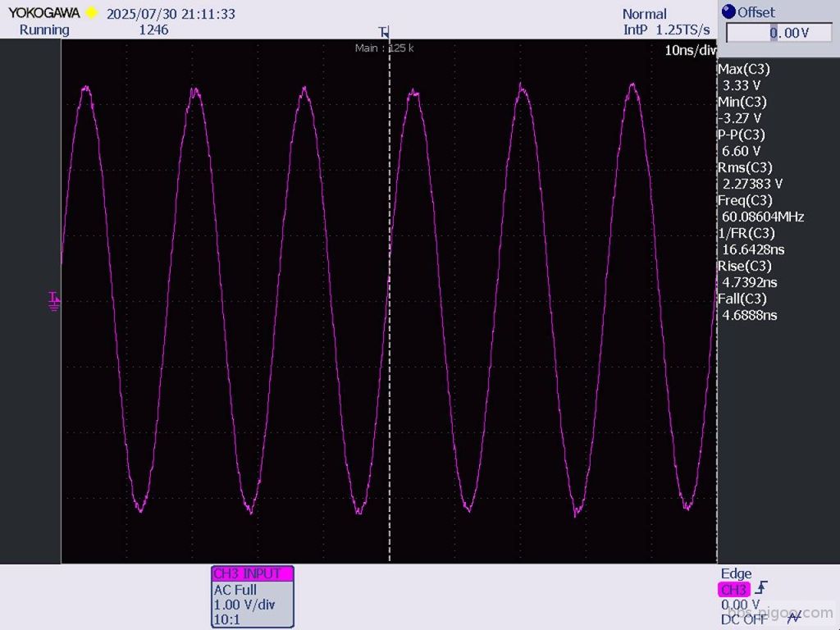840x630 pixels.
Task: Click the Normal acquisition mode label
Action: (644, 13)
